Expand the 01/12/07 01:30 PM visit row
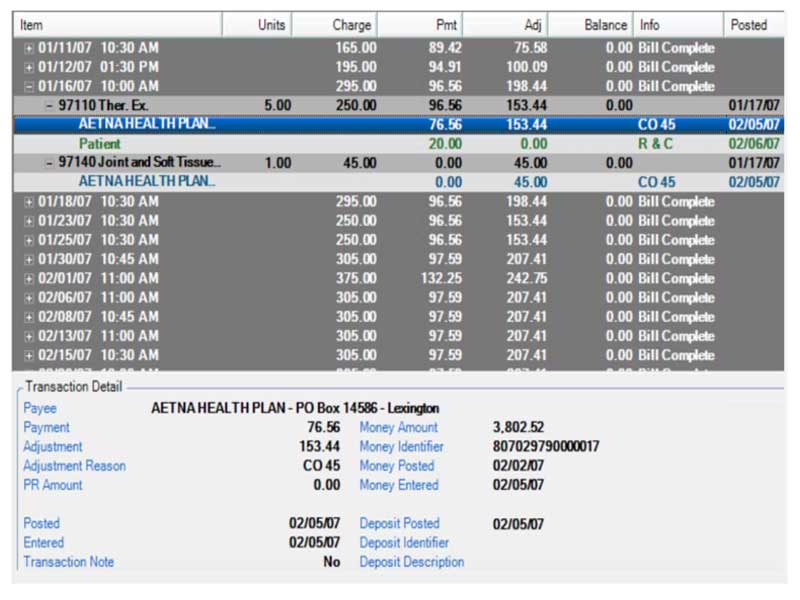The height and width of the screenshot is (600, 800). [29, 68]
